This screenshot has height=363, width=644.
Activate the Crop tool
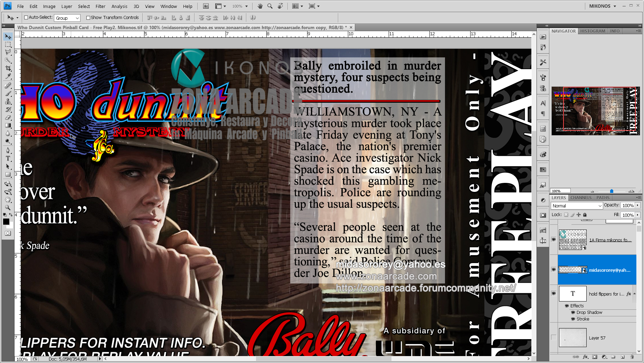click(8, 68)
